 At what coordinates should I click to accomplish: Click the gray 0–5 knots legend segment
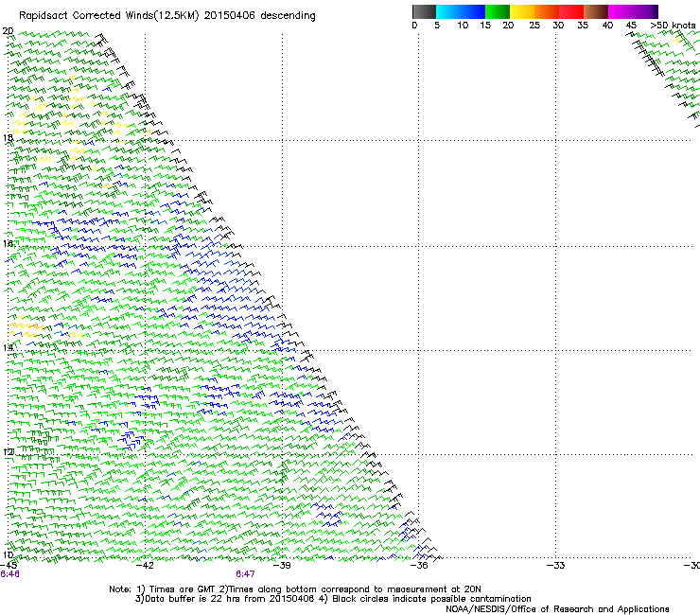pyautogui.click(x=424, y=11)
